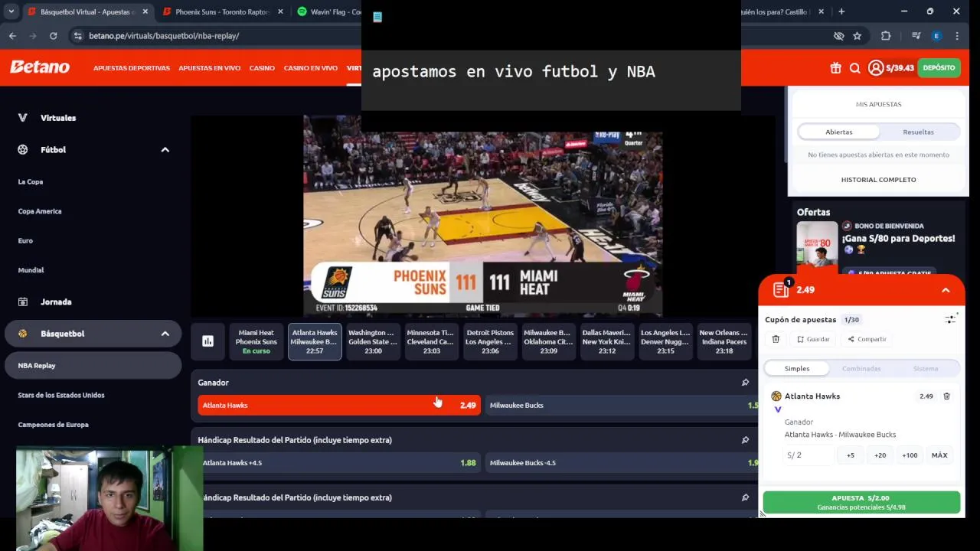This screenshot has height=551, width=980.
Task: Open Casino menu item
Action: [262, 68]
